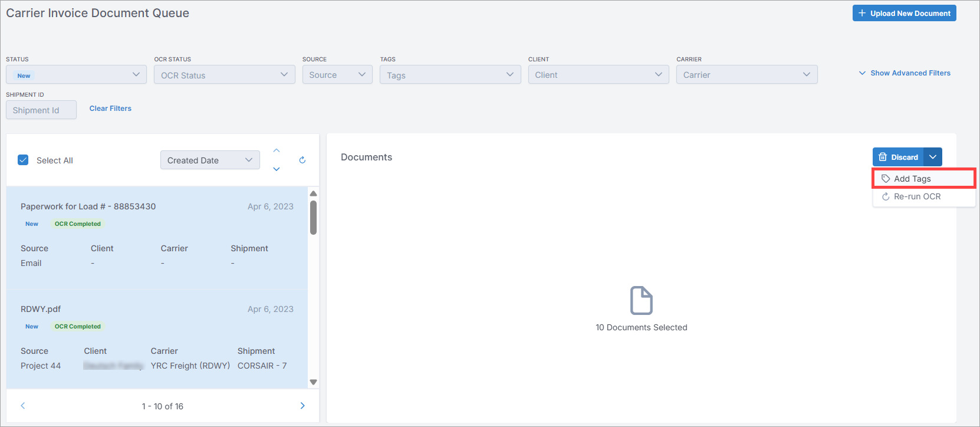Open the Created Date sort dropdown

[210, 160]
